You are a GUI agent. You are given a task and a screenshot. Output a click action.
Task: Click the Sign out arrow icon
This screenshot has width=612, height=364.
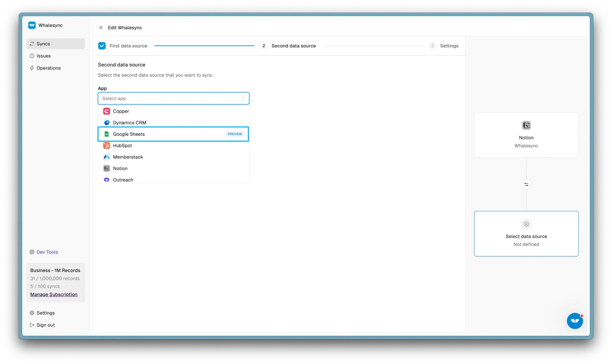click(32, 325)
